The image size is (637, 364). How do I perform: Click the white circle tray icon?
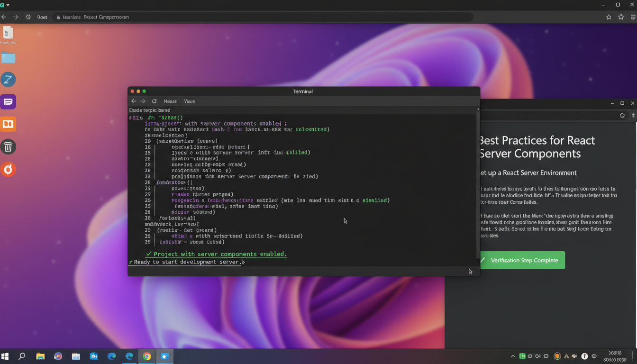click(x=584, y=356)
